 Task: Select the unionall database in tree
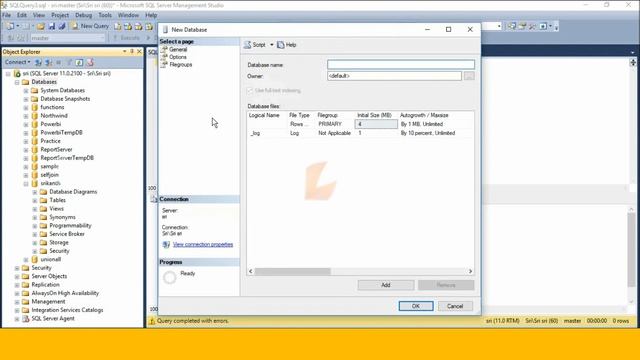point(51,260)
